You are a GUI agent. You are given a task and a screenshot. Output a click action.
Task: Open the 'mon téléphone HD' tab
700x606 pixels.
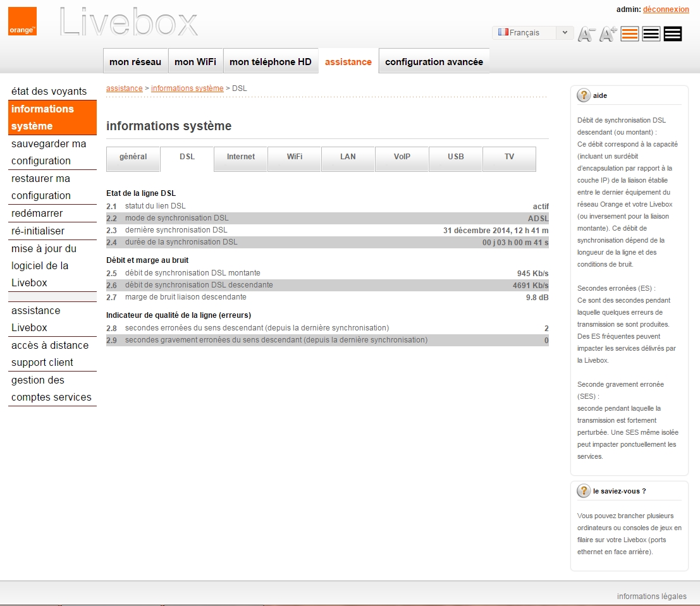(x=271, y=61)
